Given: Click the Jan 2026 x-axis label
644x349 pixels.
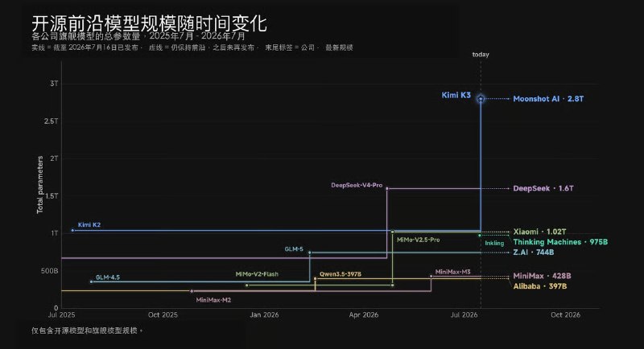Looking at the screenshot, I should coord(264,315).
